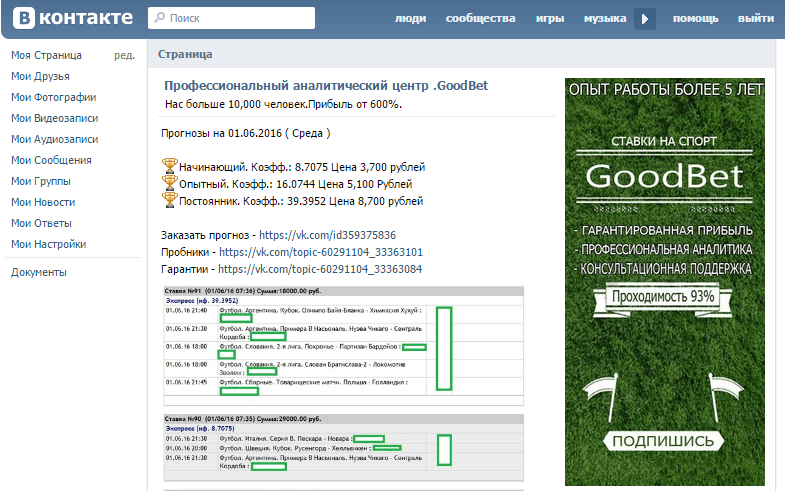
Task: Open the Гарантии topic link ending 33363084
Action: click(320, 269)
